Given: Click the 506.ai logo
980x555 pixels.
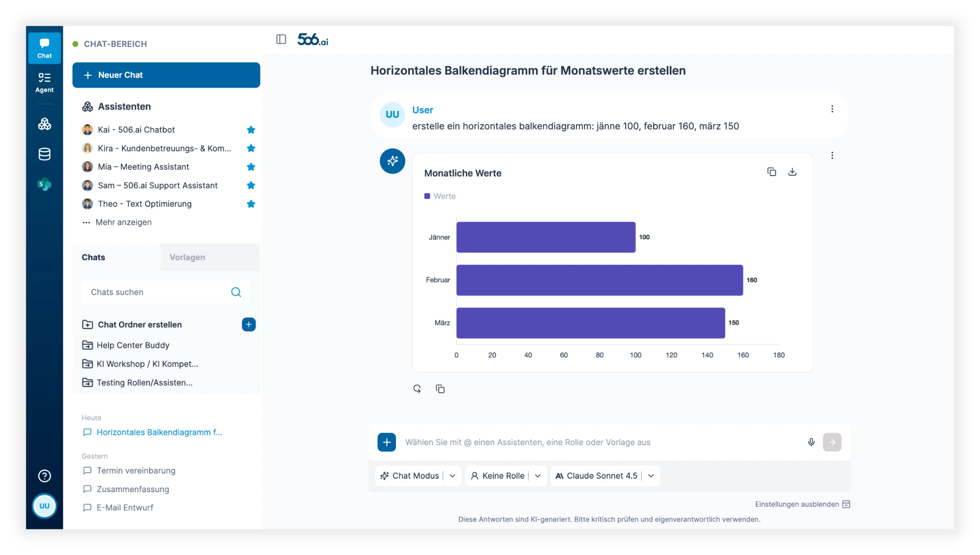Looking at the screenshot, I should pos(313,40).
